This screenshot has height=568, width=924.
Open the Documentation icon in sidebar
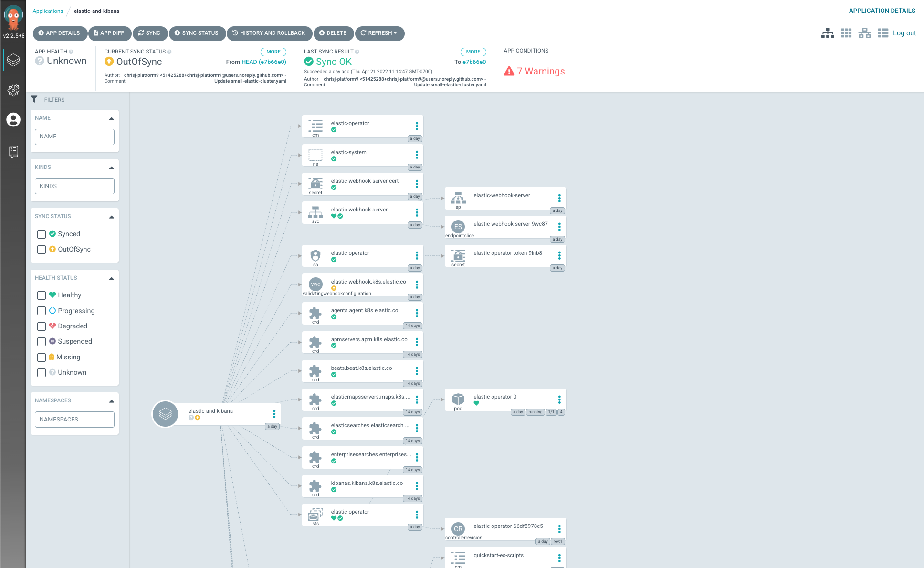[13, 151]
